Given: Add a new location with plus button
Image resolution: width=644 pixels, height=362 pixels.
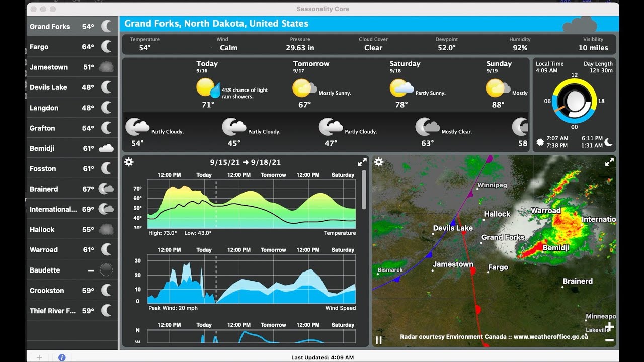Looking at the screenshot, I should tap(39, 357).
